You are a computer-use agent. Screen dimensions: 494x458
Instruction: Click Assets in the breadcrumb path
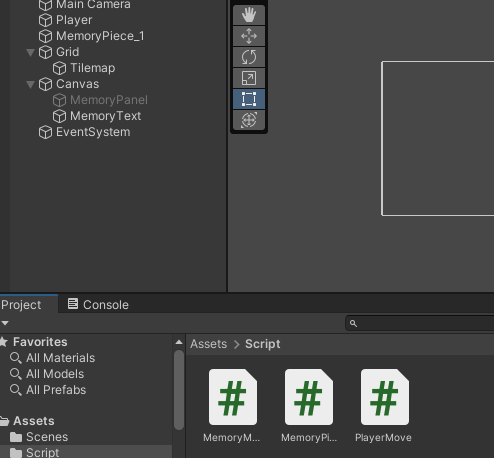(x=208, y=344)
